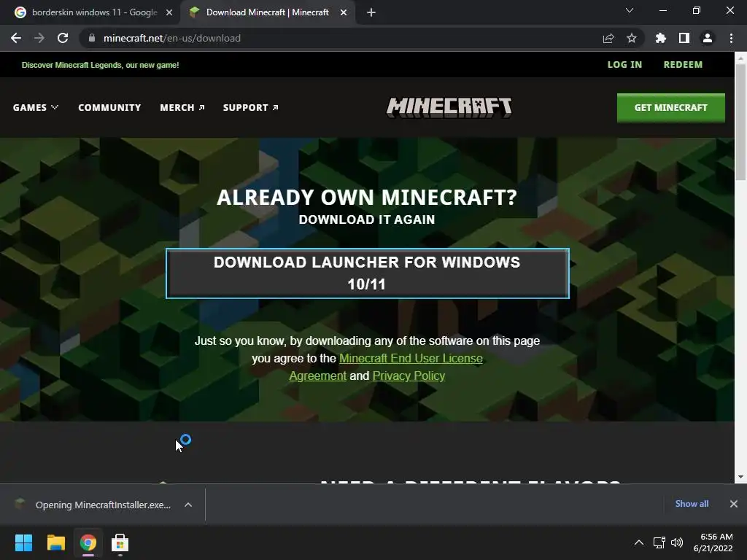Click REDEEM in the top bar
The height and width of the screenshot is (560, 747).
tap(683, 65)
